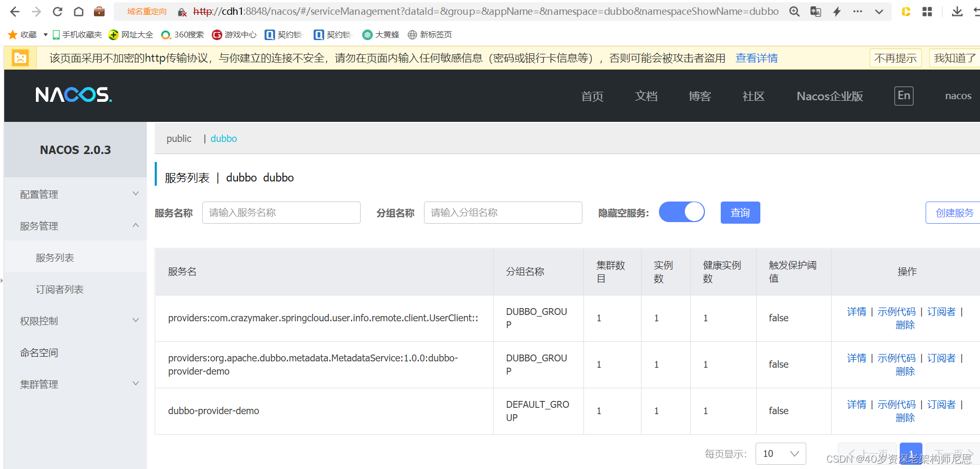Image resolution: width=980 pixels, height=469 pixels.
Task: Open the three-dots more menu in address bar
Action: pos(858,11)
